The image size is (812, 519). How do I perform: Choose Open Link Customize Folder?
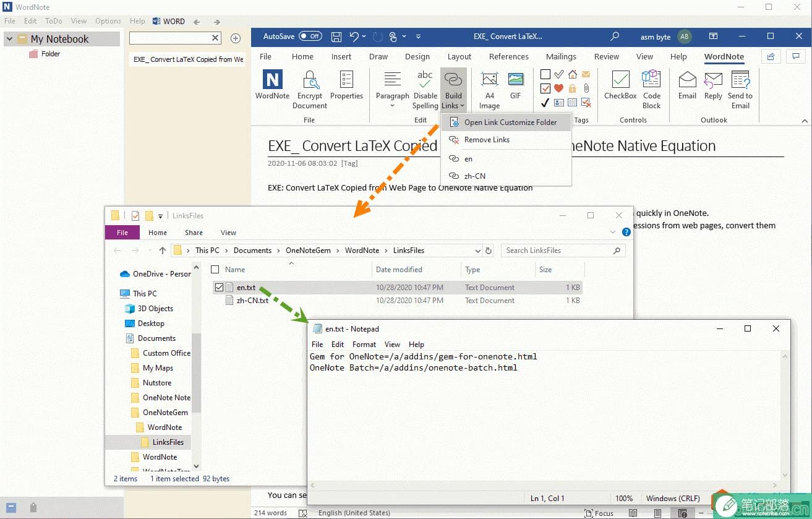pos(506,122)
